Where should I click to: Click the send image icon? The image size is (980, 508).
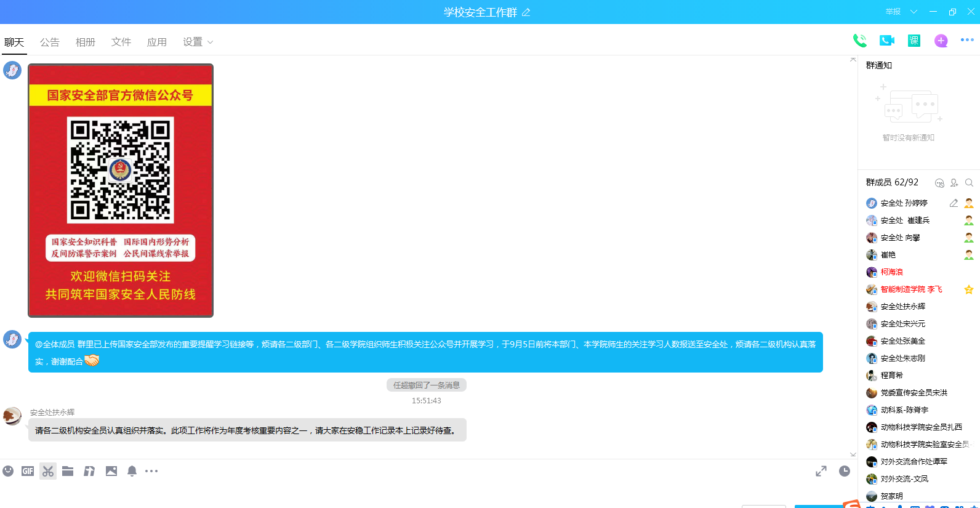pyautogui.click(x=111, y=471)
